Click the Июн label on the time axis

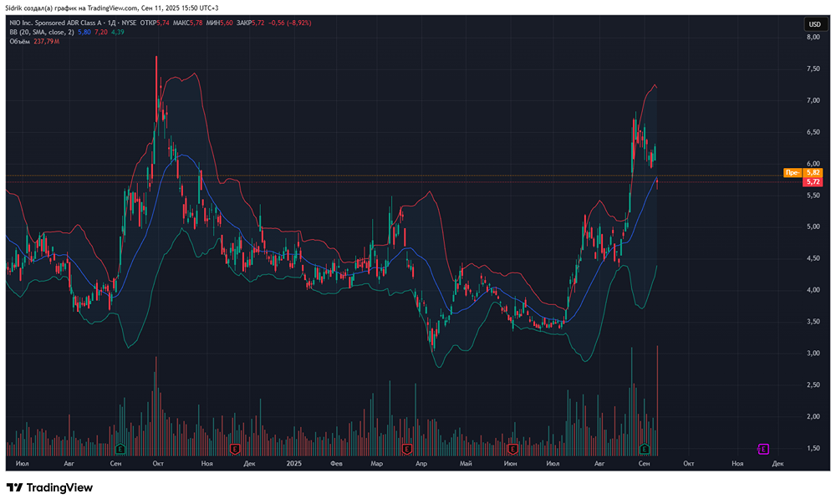pos(510,464)
